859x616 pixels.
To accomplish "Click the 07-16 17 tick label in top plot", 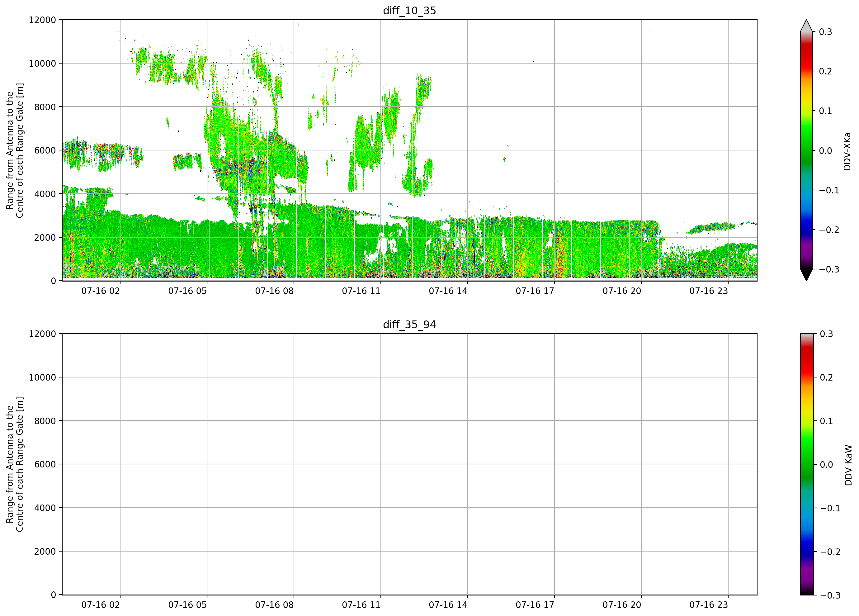I will point(535,291).
